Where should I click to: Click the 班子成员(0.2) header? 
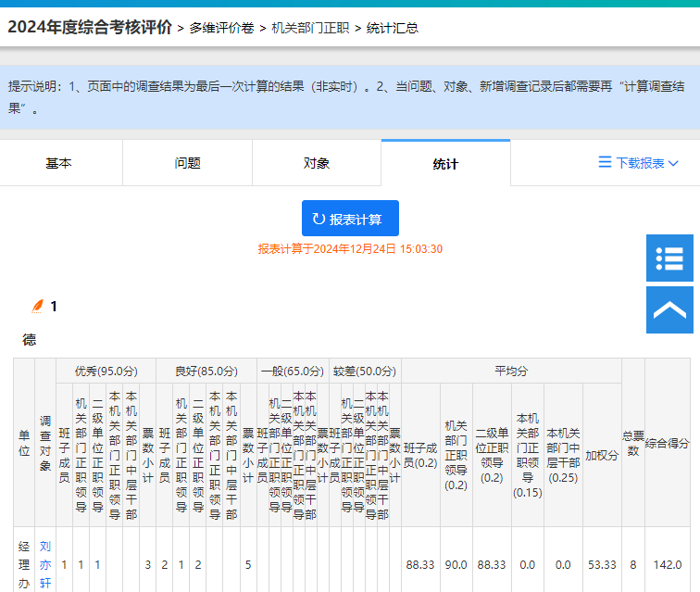point(420,455)
